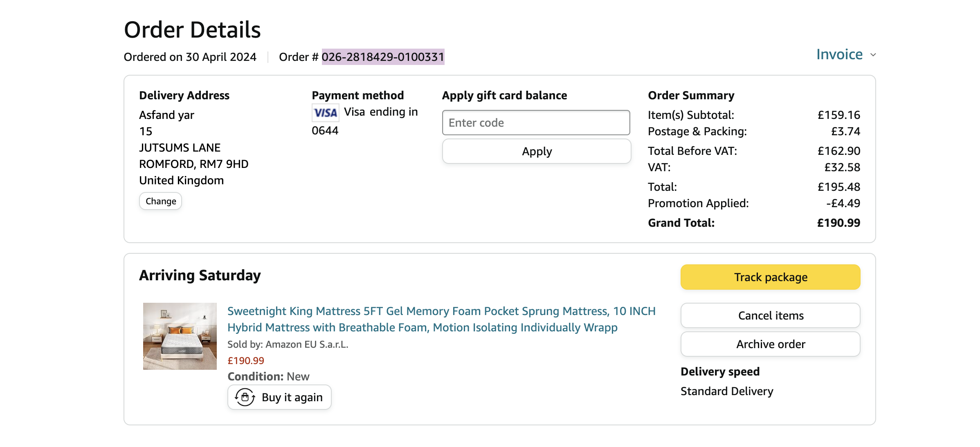Click the yellow Track package button

tap(770, 277)
